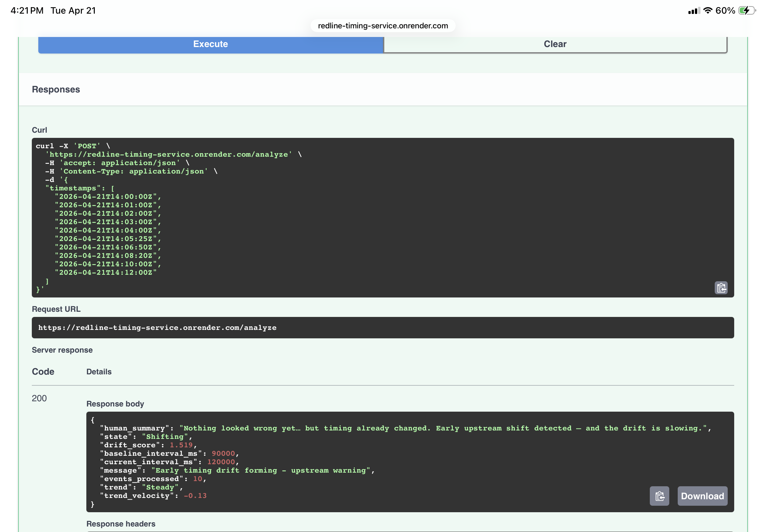Tap the 4:21 PM clock

pos(27,10)
